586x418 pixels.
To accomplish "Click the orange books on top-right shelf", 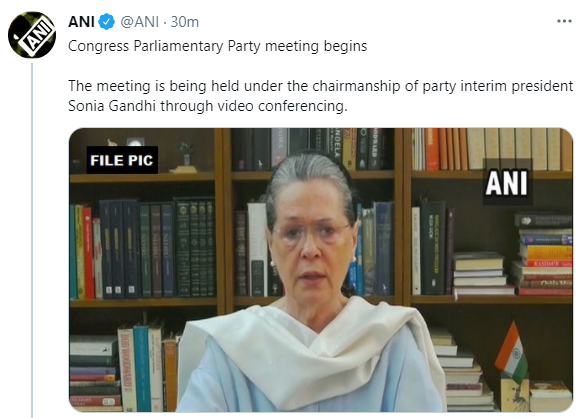I will (x=449, y=149).
